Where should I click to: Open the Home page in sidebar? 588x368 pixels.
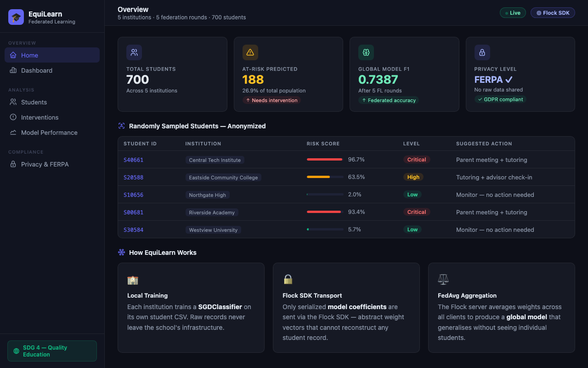[52, 55]
